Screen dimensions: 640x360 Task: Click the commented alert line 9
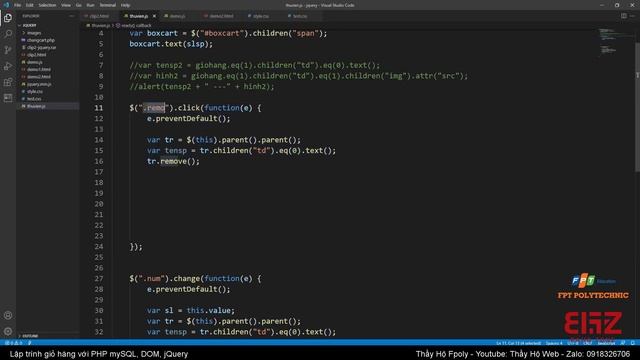[x=202, y=87]
